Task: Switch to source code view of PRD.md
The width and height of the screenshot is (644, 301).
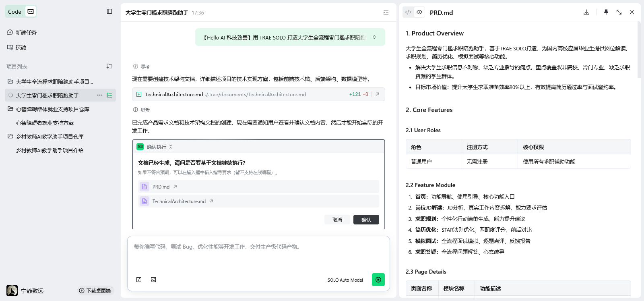Action: pyautogui.click(x=408, y=12)
